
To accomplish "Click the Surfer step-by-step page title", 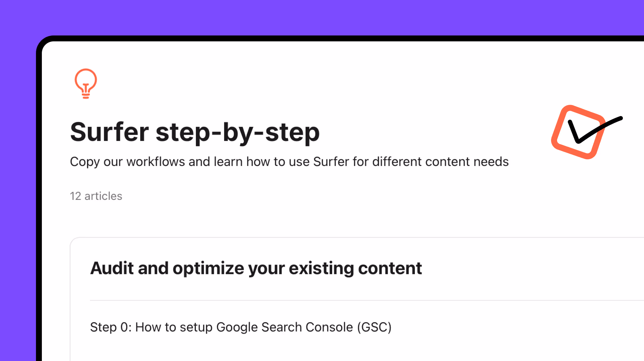I will (195, 132).
